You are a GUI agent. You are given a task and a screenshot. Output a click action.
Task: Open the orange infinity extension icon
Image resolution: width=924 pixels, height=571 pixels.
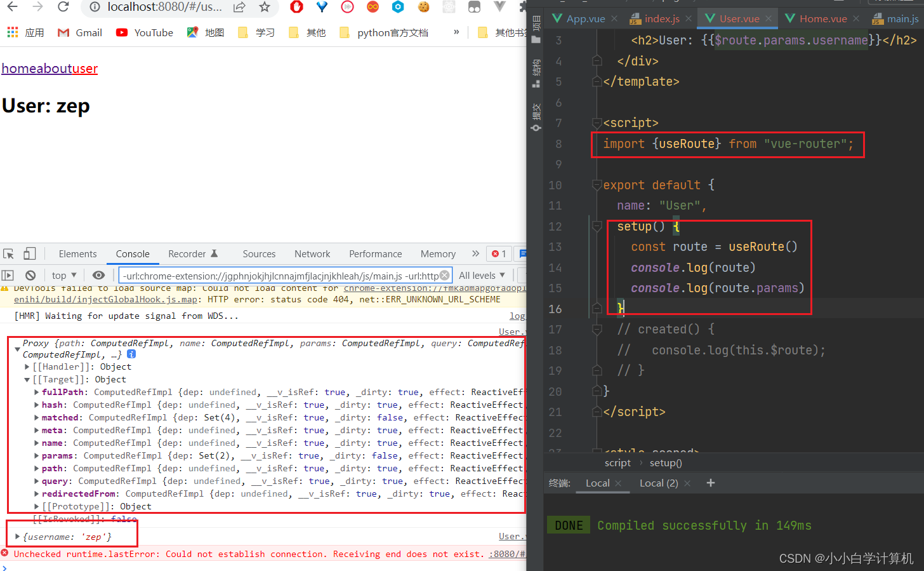click(x=373, y=7)
